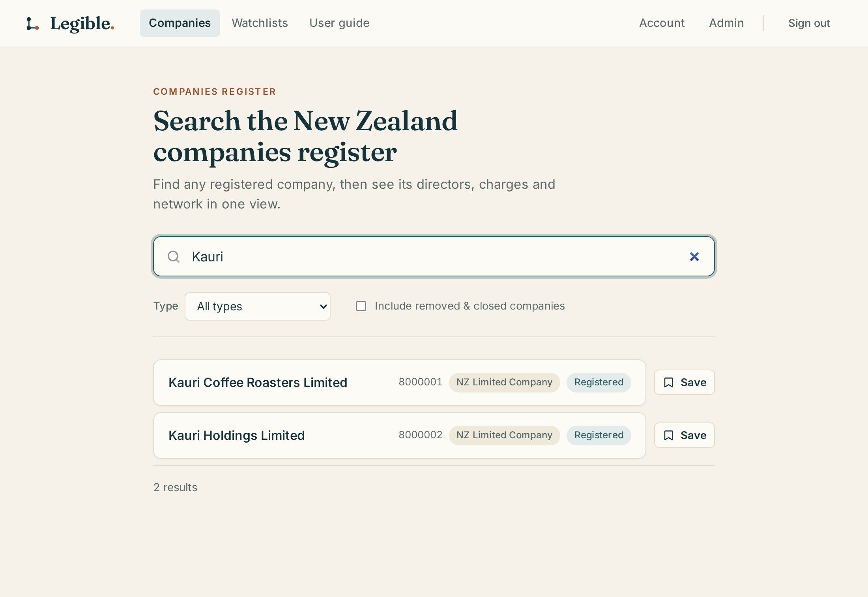Viewport: 868px width, 597px height.
Task: Go to the Account page
Action: click(662, 23)
